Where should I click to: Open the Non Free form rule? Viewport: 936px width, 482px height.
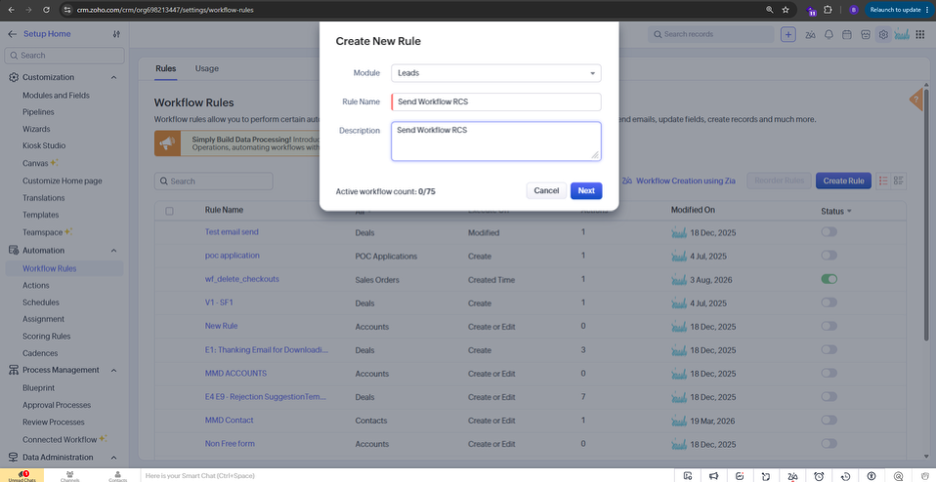[x=230, y=444]
